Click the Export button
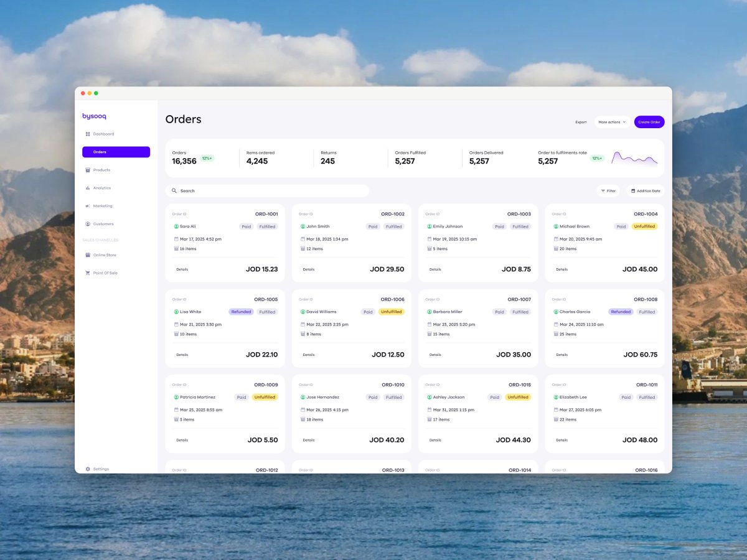The width and height of the screenshot is (747, 560). [x=581, y=122]
